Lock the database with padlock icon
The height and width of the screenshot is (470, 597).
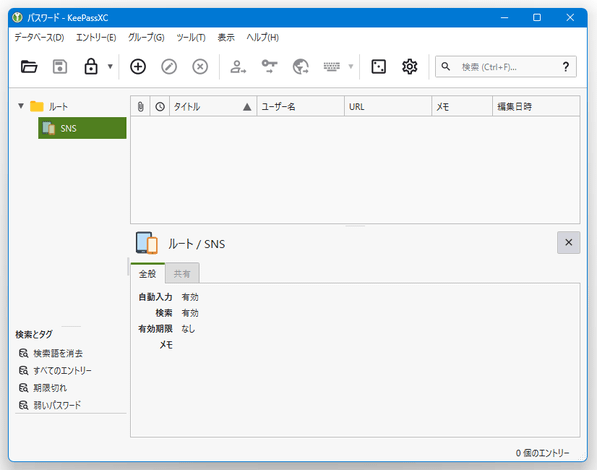[x=91, y=67]
